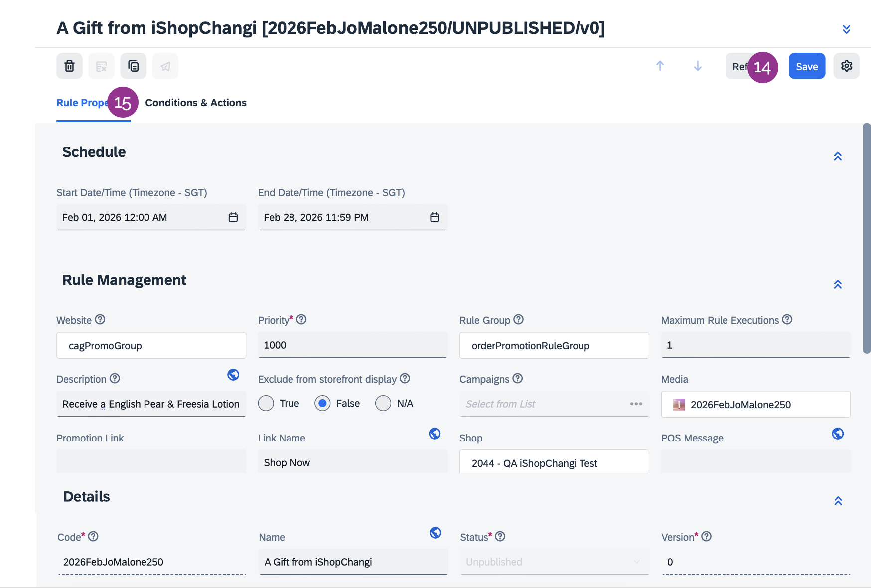The width and height of the screenshot is (871, 588).
Task: Select the False radio button
Action: [322, 403]
